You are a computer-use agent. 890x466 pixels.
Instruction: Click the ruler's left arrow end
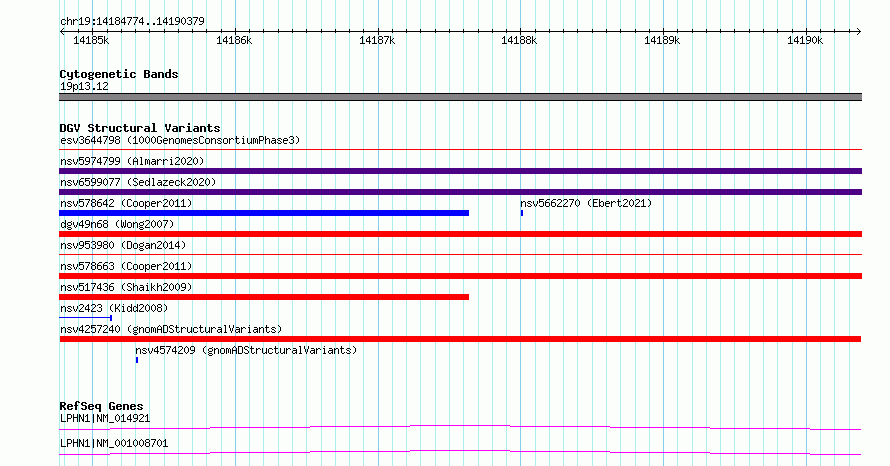click(x=62, y=31)
